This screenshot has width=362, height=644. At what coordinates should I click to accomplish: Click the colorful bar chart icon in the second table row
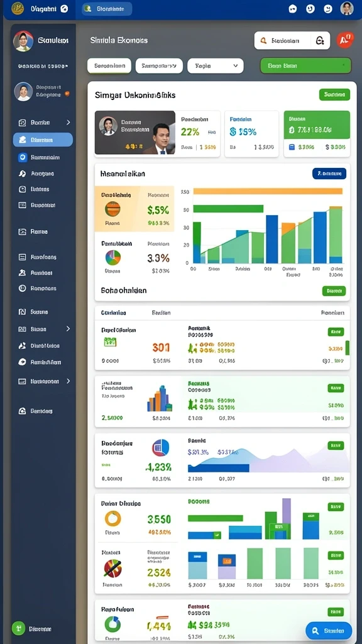[x=160, y=398]
